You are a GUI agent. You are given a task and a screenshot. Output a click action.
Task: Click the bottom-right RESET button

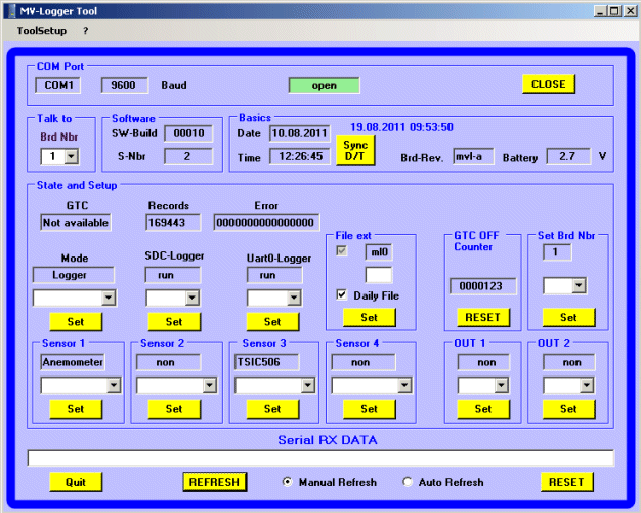click(x=566, y=482)
